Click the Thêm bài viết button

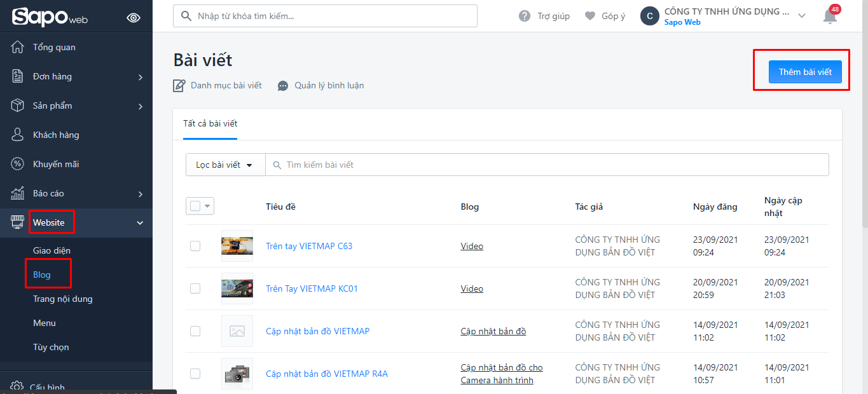(805, 72)
